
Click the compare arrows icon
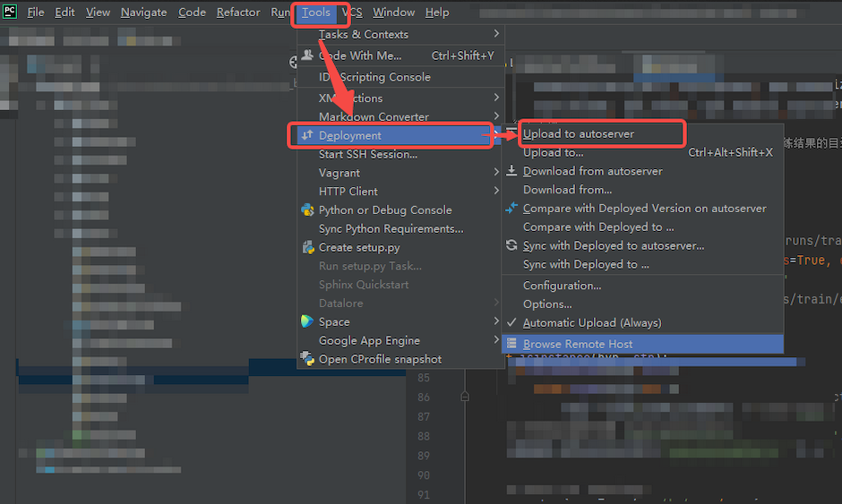coord(511,208)
